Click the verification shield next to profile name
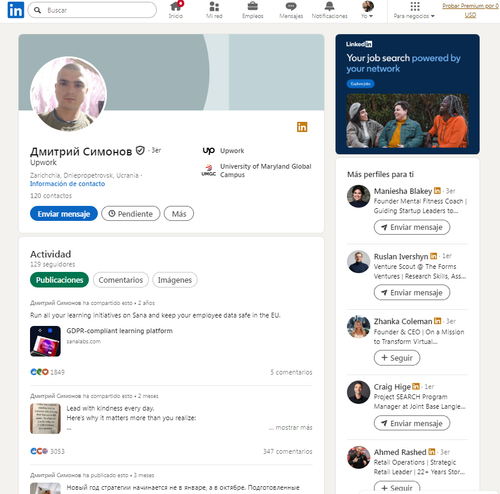This screenshot has height=494, width=500. (x=140, y=151)
